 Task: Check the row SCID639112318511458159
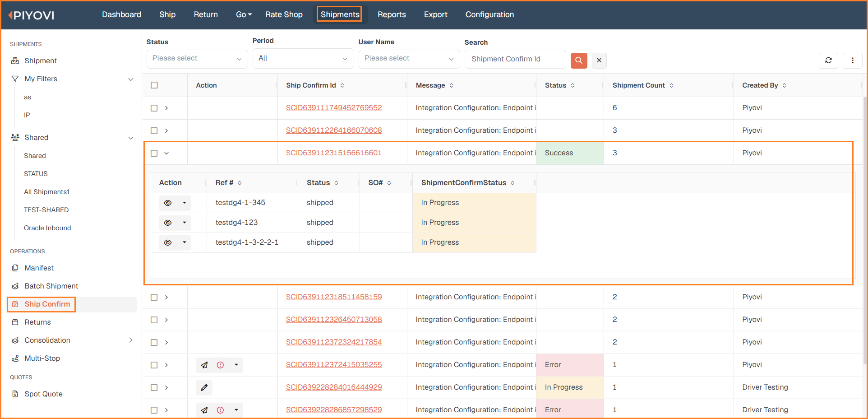click(x=154, y=297)
